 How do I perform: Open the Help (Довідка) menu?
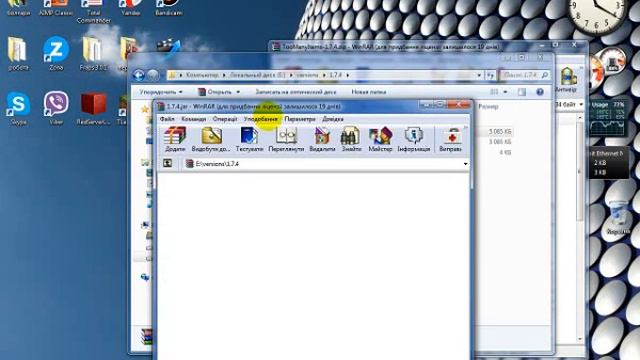click(333, 119)
